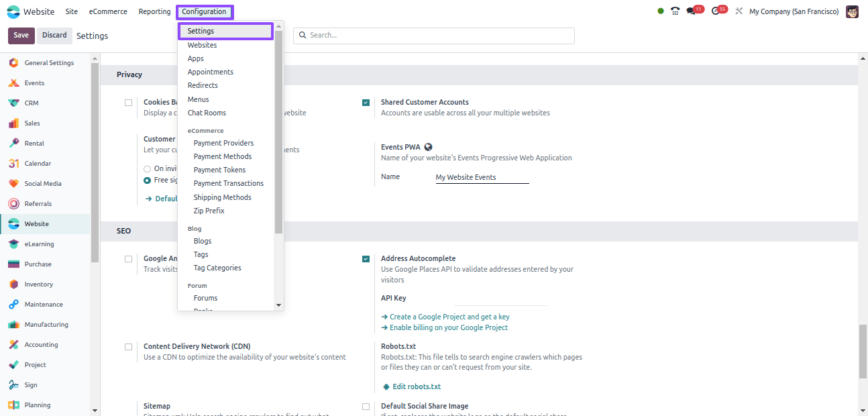Select the Planning app icon

(x=13, y=405)
